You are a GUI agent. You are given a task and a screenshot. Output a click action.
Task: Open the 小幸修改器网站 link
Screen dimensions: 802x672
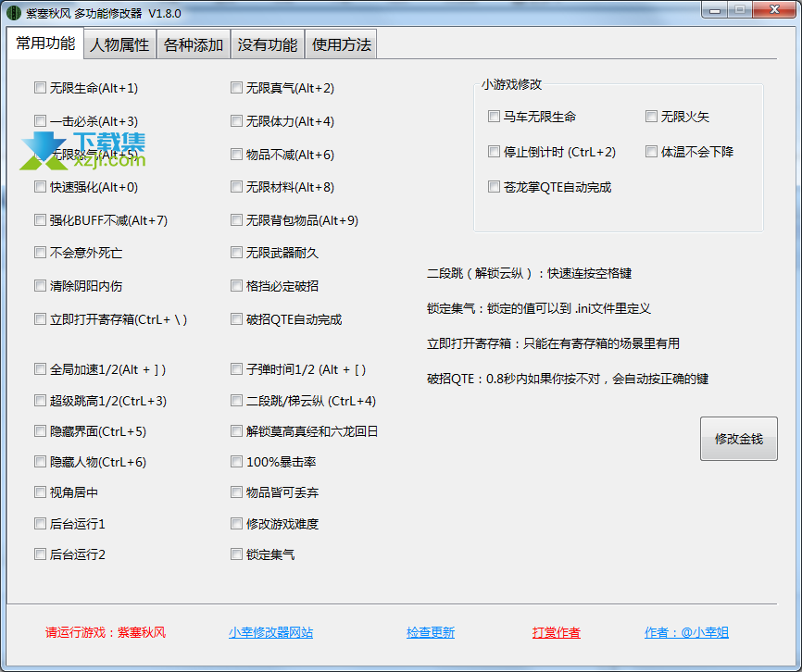tap(270, 632)
